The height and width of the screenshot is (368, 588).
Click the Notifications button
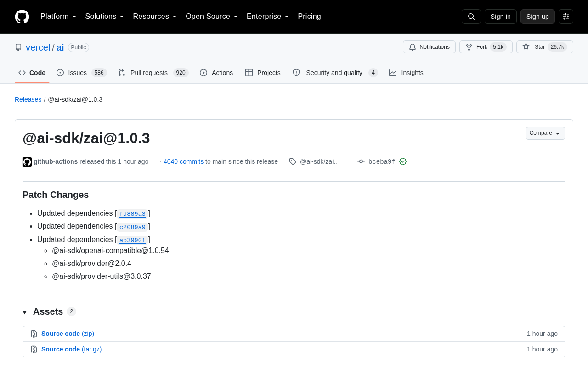pos(429,47)
